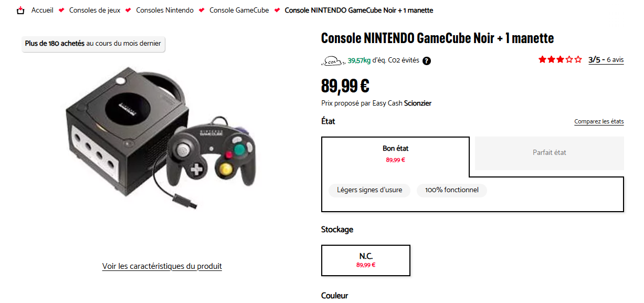Click Voir les caractéristiques du produit
Viewport: 644px width, 303px height.
[162, 266]
